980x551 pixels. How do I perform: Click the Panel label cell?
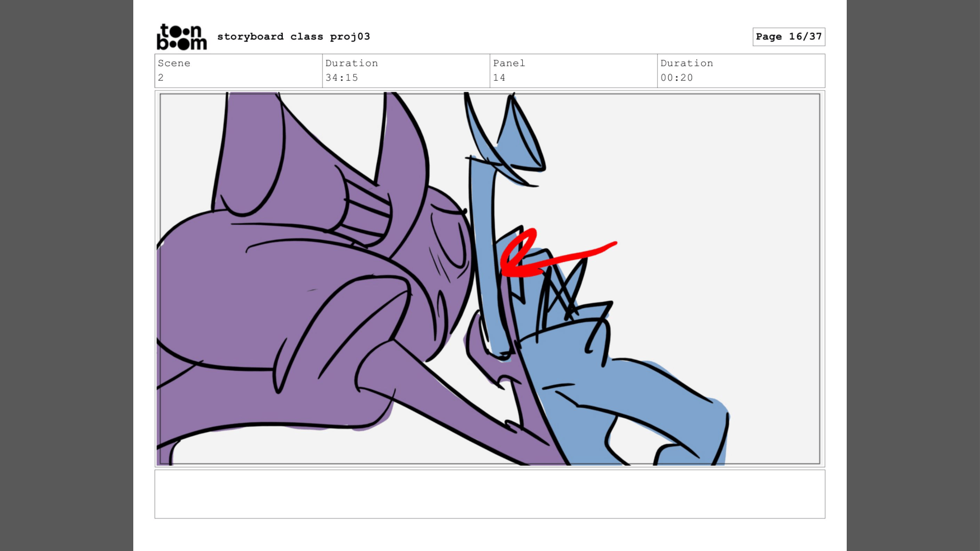(x=509, y=63)
